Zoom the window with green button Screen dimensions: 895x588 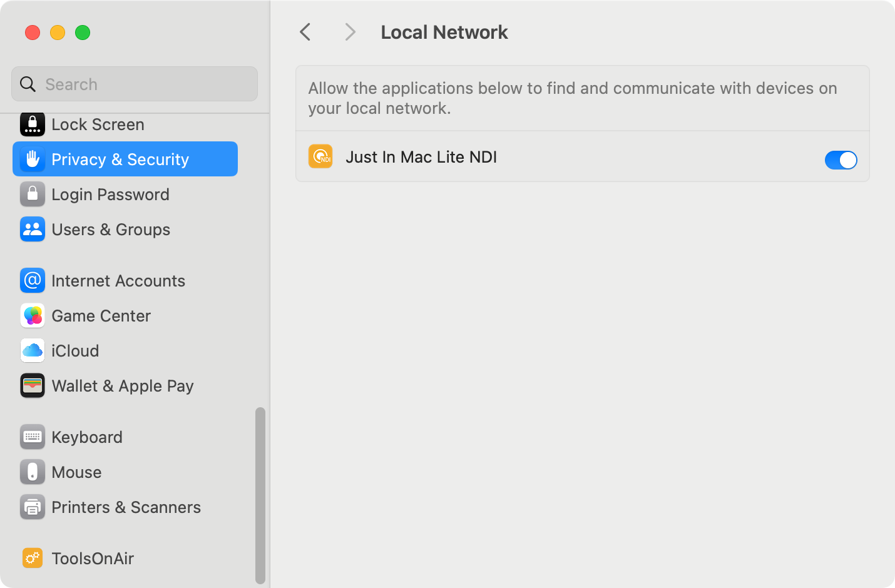pyautogui.click(x=83, y=33)
